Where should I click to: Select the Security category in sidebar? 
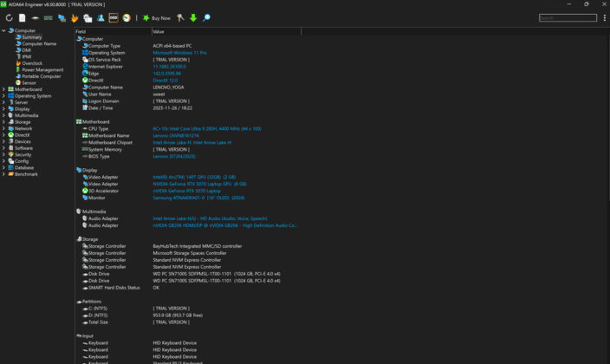23,154
